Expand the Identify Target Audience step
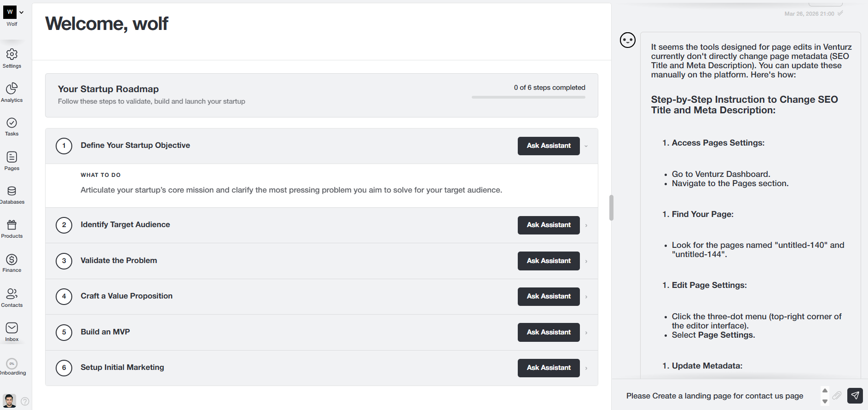 point(586,225)
